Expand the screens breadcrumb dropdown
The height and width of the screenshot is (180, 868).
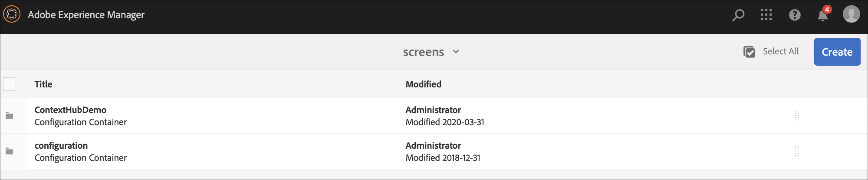click(424, 52)
